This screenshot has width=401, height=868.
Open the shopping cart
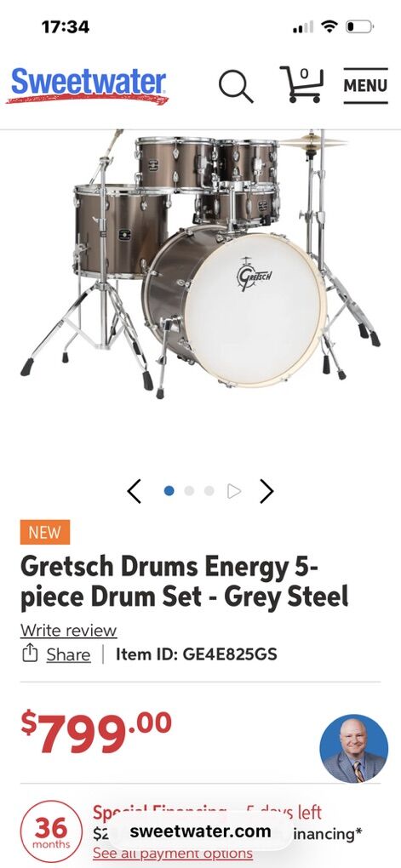coord(302,84)
